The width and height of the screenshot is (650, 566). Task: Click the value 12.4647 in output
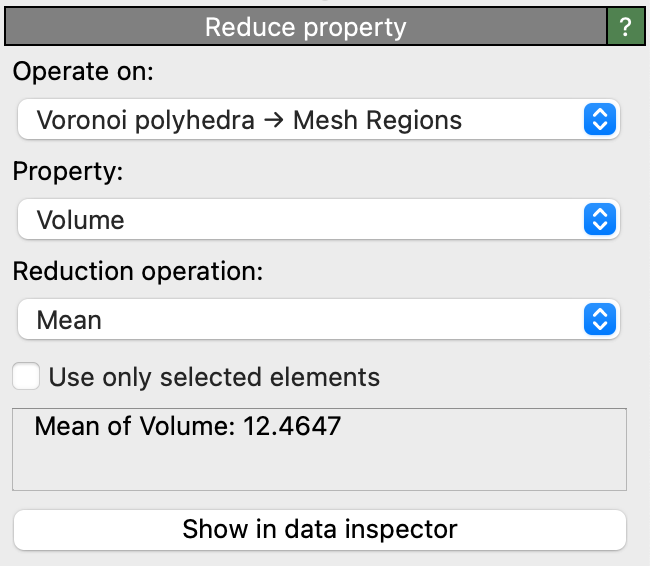tap(290, 427)
